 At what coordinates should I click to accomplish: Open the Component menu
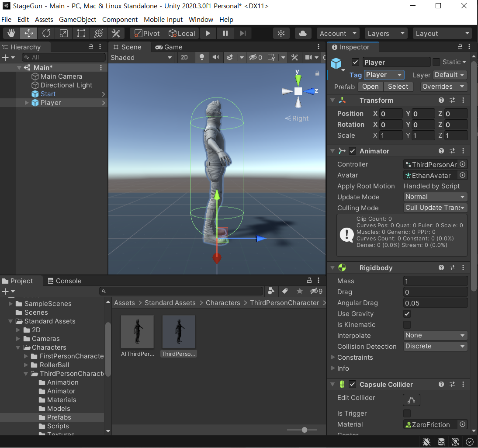pyautogui.click(x=120, y=20)
